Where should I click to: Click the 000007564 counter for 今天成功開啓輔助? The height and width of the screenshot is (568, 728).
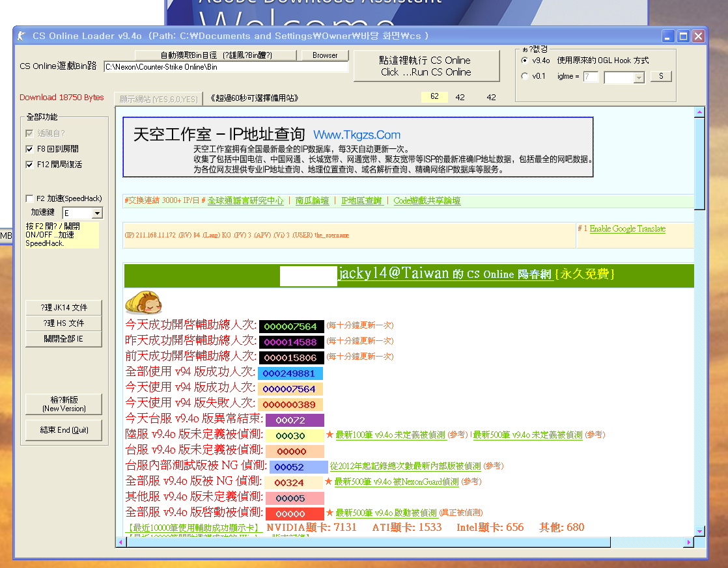coord(290,327)
